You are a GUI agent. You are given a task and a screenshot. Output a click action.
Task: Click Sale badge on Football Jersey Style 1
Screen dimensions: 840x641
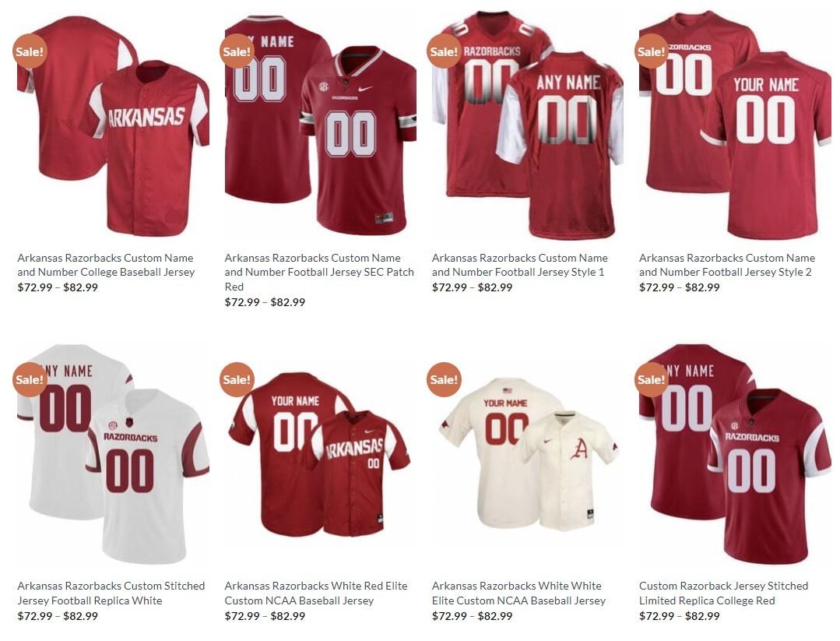tap(444, 51)
